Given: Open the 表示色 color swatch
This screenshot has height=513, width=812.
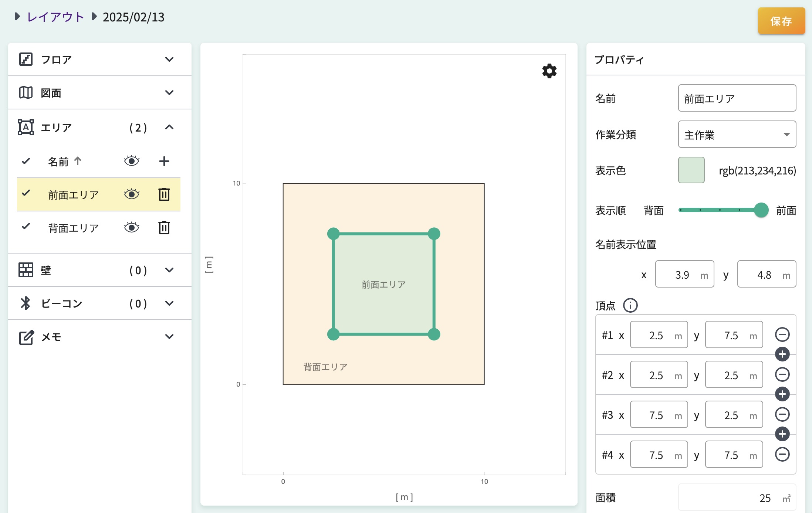Looking at the screenshot, I should click(x=691, y=170).
